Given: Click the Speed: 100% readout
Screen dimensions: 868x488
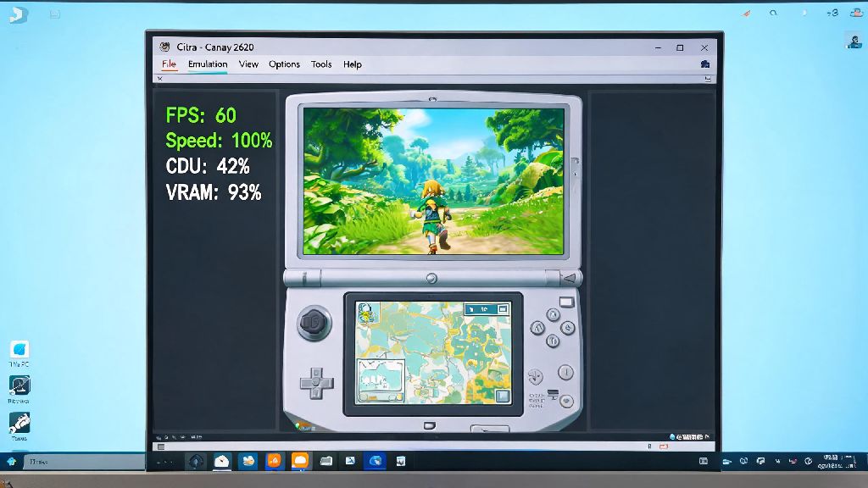Looking at the screenshot, I should 219,141.
